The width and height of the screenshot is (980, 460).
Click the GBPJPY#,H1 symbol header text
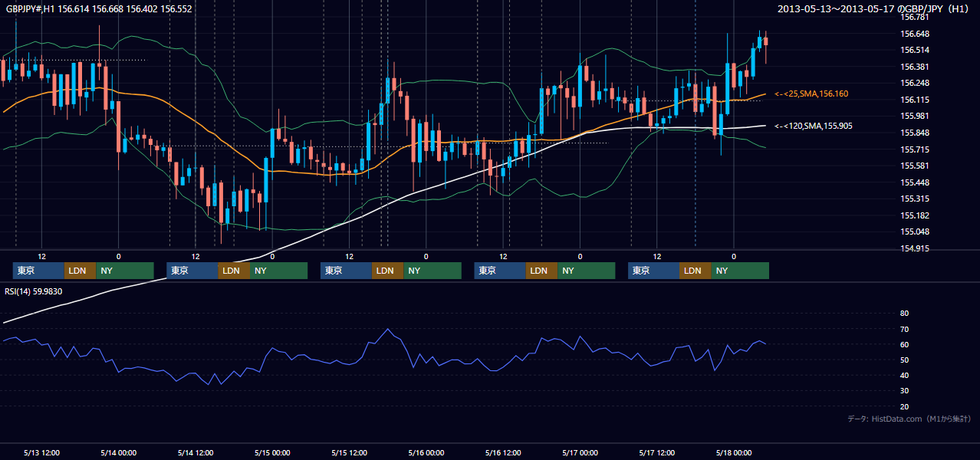click(x=100, y=8)
